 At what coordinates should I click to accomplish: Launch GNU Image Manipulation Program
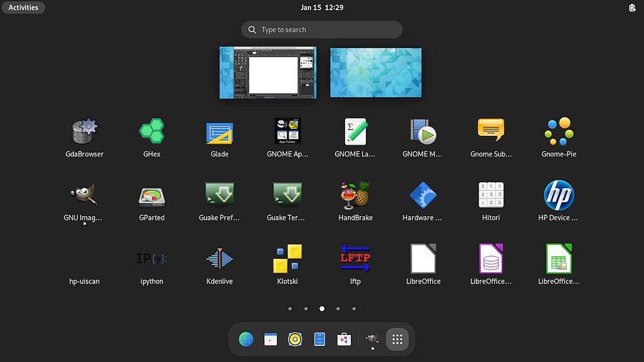point(84,202)
